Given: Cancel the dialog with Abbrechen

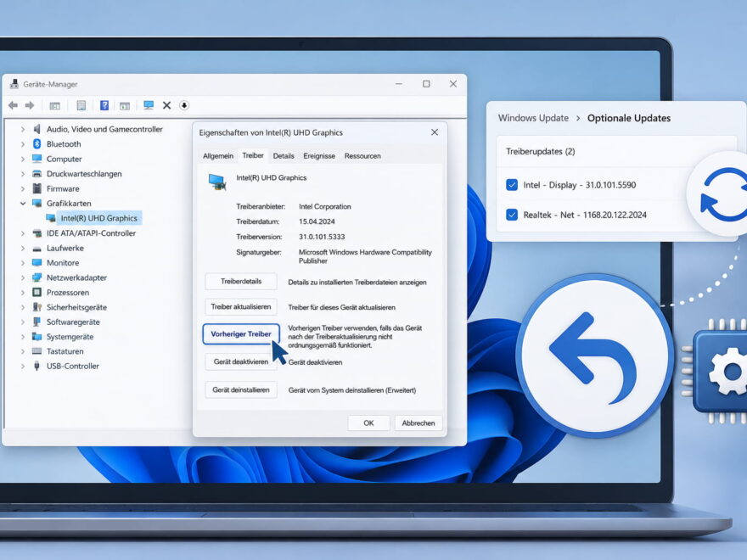Looking at the screenshot, I should point(418,423).
